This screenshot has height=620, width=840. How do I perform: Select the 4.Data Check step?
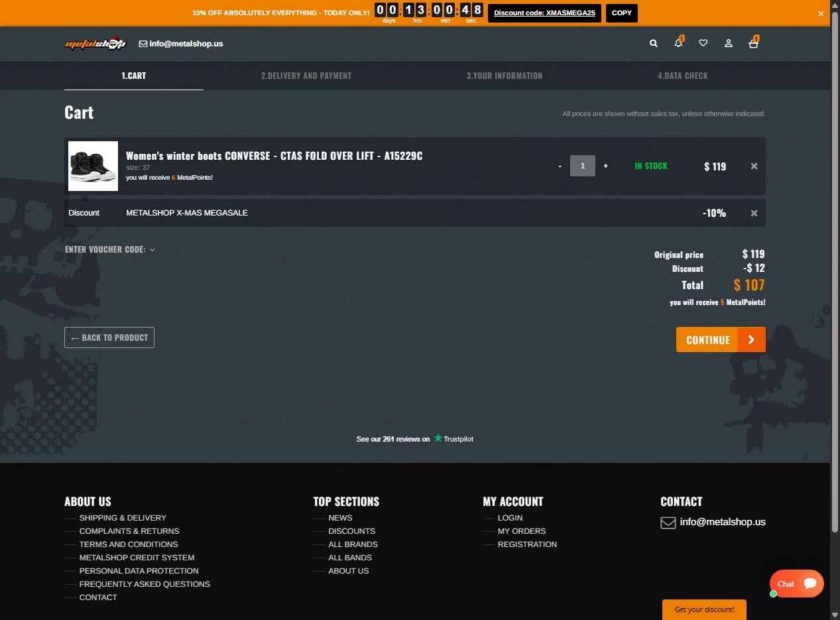click(x=683, y=76)
